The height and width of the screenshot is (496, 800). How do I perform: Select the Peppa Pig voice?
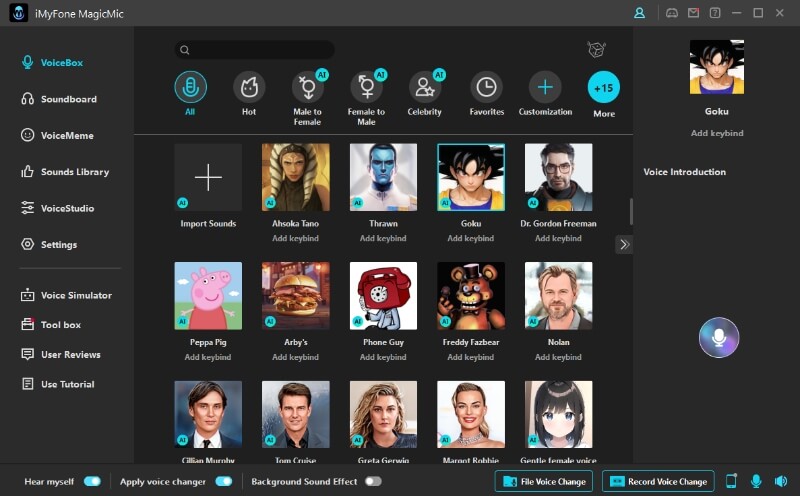click(208, 296)
